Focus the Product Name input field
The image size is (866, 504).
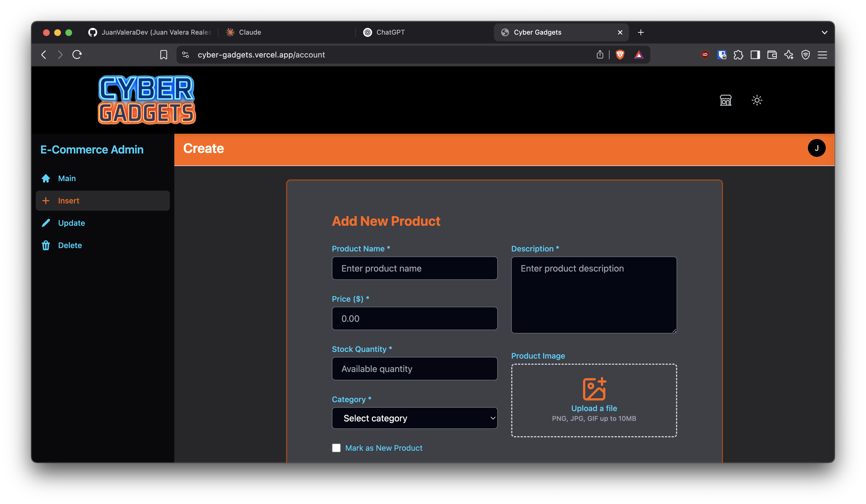(415, 268)
